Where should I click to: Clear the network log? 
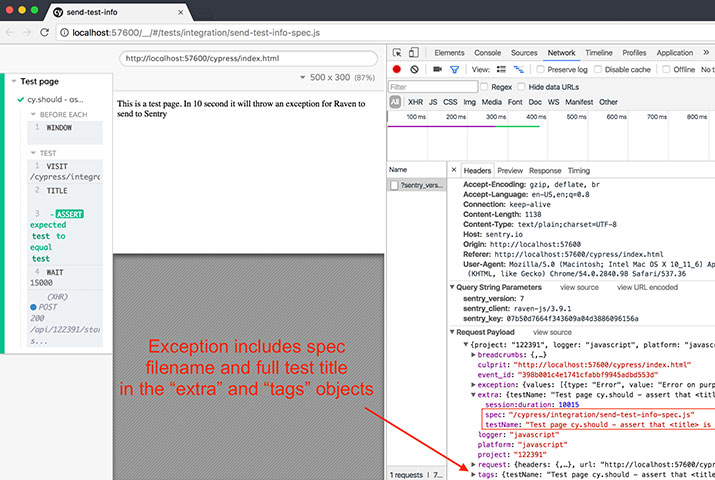click(414, 69)
